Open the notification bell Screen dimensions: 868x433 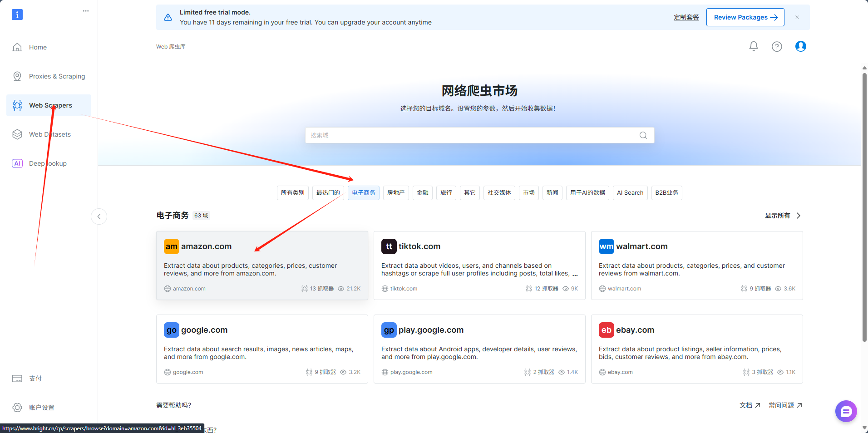coord(753,46)
